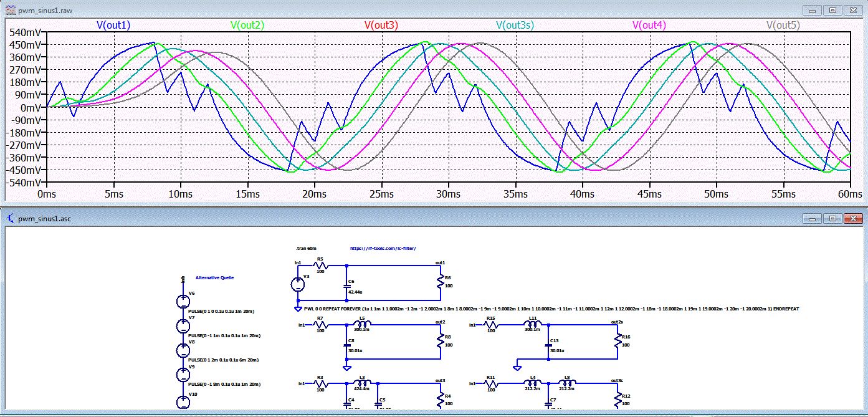Click resistor R5 in the schematic
This screenshot has width=868, height=417.
point(320,265)
